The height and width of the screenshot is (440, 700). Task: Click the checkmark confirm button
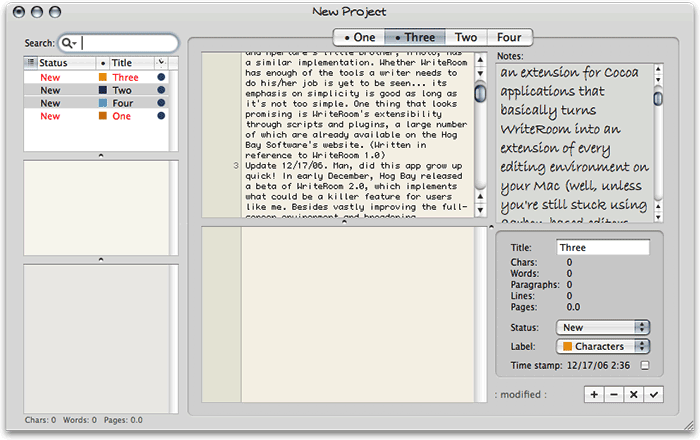pos(654,394)
